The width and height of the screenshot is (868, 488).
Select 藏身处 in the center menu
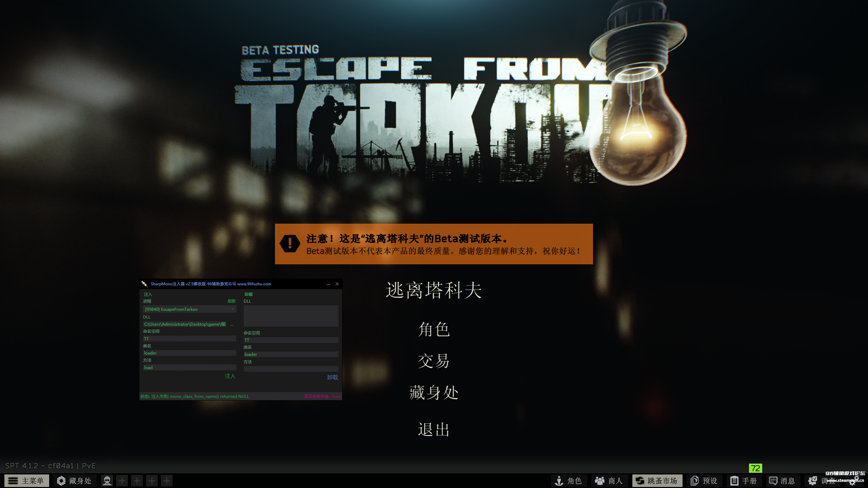(434, 392)
